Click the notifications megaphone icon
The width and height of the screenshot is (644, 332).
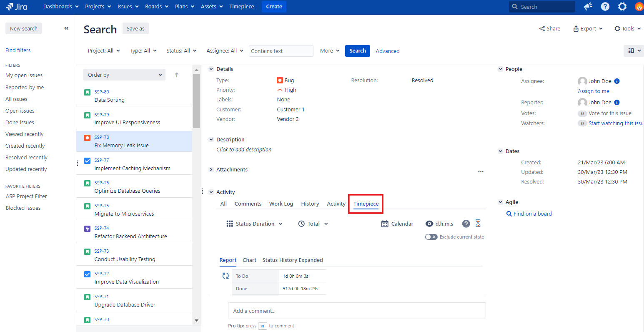(x=588, y=7)
